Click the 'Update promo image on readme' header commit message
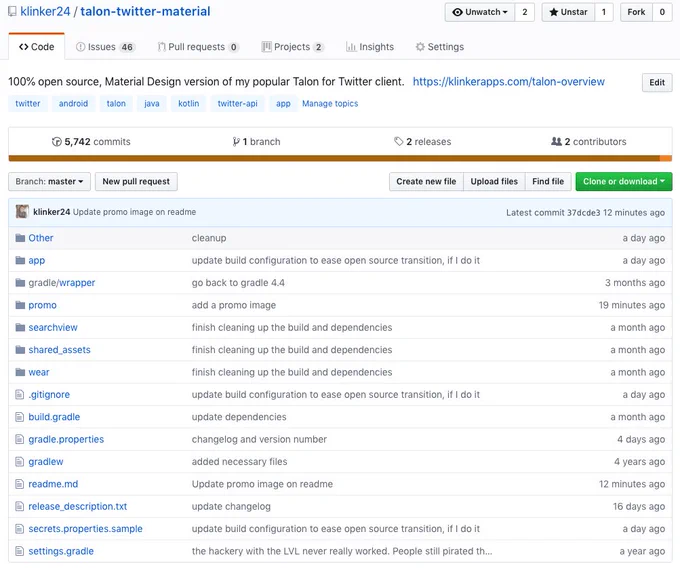Viewport: 680px width, 568px height. coord(134,212)
